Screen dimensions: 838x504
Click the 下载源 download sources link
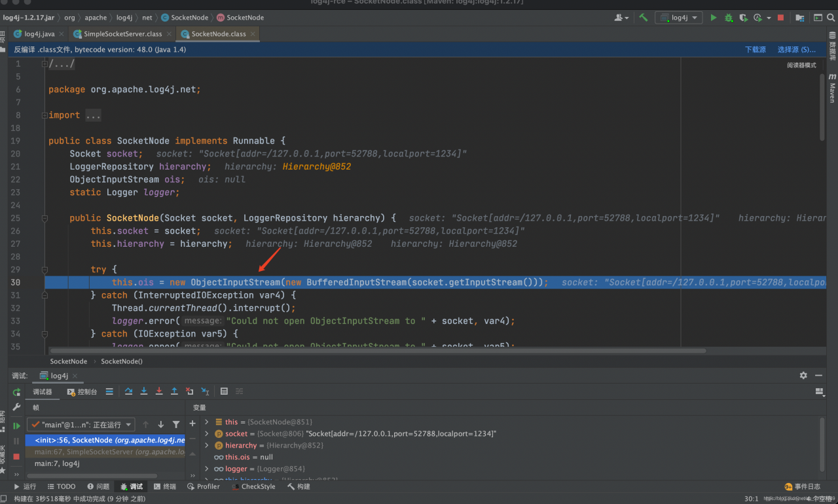[x=755, y=49]
